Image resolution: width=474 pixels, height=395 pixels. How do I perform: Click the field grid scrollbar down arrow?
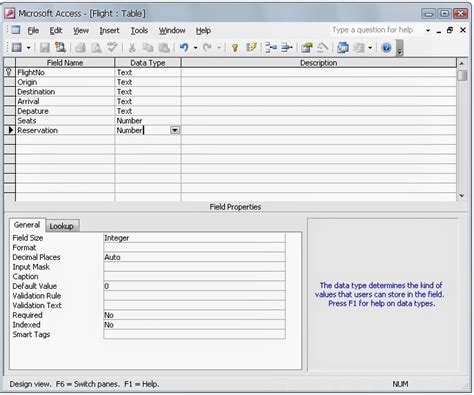(x=462, y=196)
